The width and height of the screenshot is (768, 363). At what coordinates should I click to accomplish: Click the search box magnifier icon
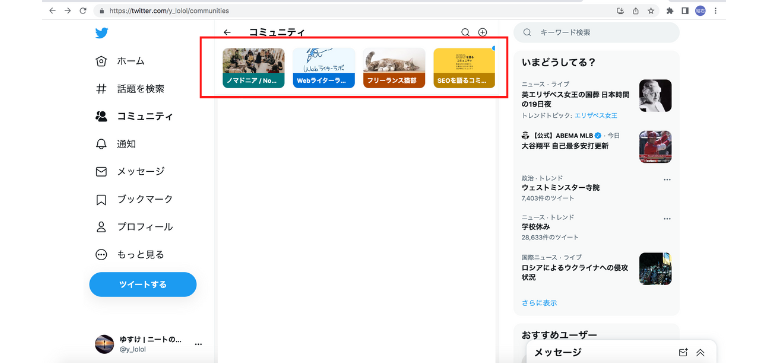coord(527,32)
